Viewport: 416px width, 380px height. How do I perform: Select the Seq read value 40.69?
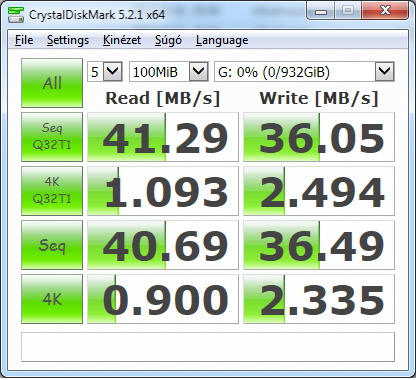pyautogui.click(x=163, y=245)
